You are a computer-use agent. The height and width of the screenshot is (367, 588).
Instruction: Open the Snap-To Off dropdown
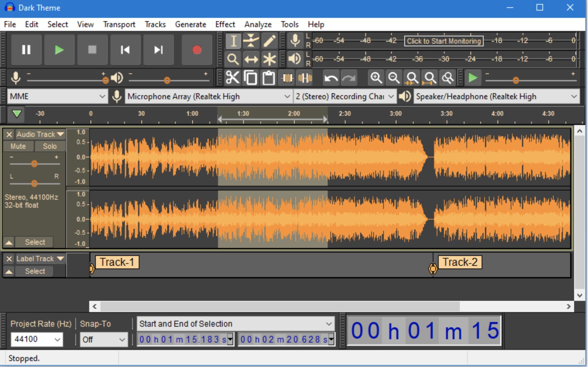tap(104, 339)
